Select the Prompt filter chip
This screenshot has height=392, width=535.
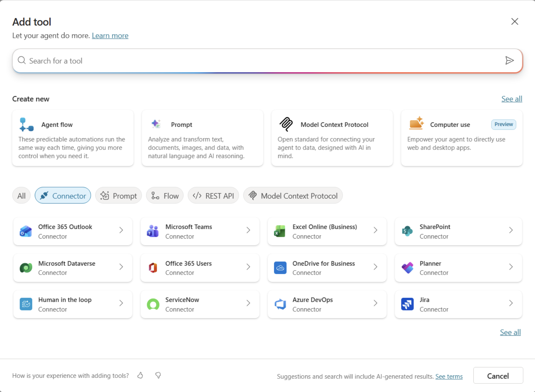118,196
